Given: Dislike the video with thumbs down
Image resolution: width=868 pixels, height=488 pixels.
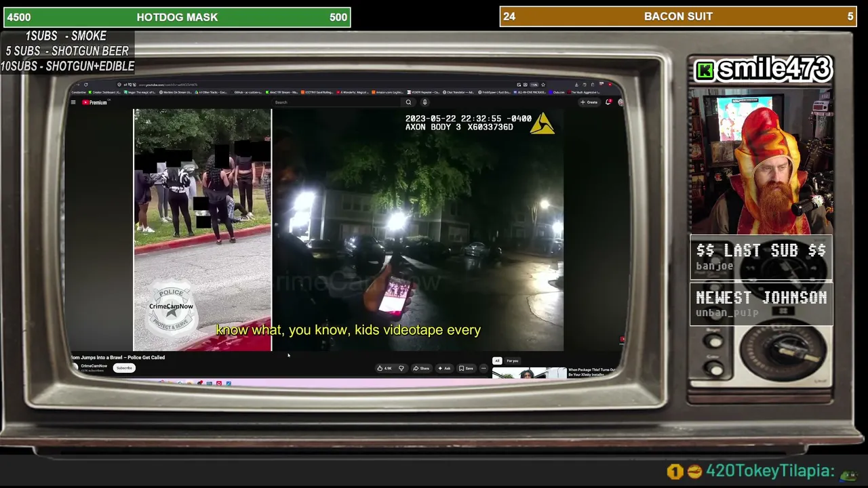Looking at the screenshot, I should pyautogui.click(x=401, y=368).
